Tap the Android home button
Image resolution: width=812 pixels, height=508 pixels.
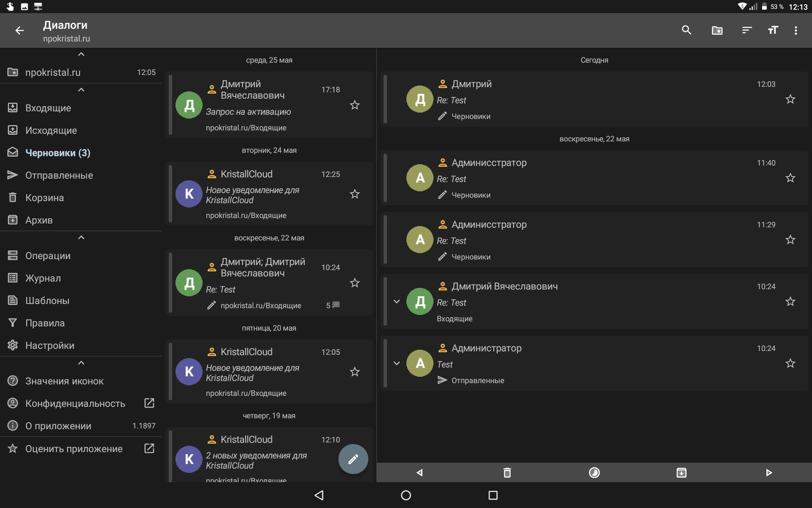[406, 495]
